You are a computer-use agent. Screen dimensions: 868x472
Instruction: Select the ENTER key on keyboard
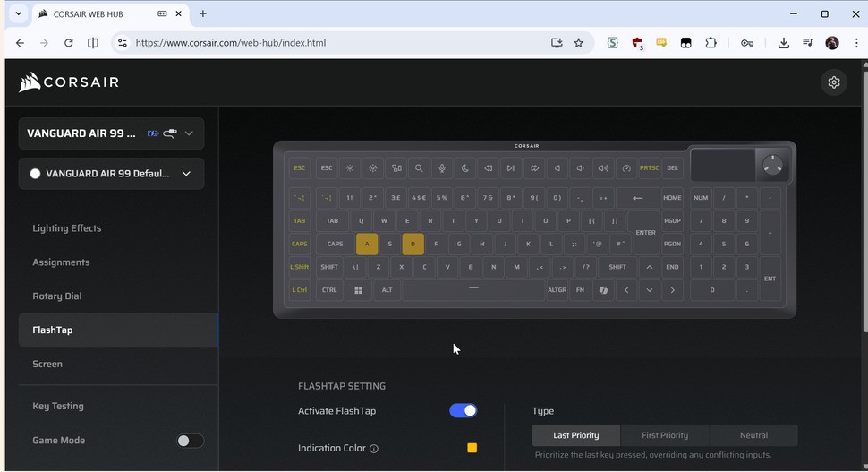645,232
